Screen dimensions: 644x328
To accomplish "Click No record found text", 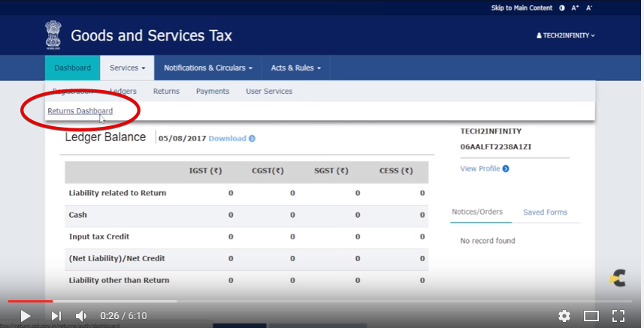I will 488,241.
